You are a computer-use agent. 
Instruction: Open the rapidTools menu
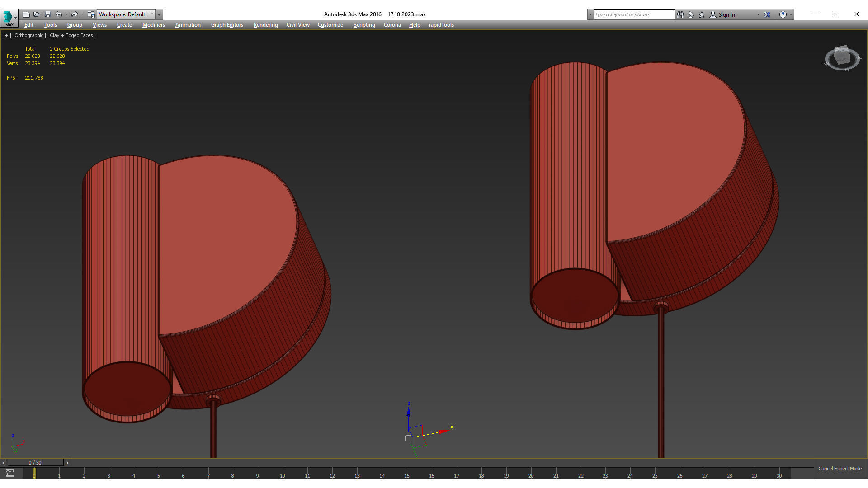[441, 25]
